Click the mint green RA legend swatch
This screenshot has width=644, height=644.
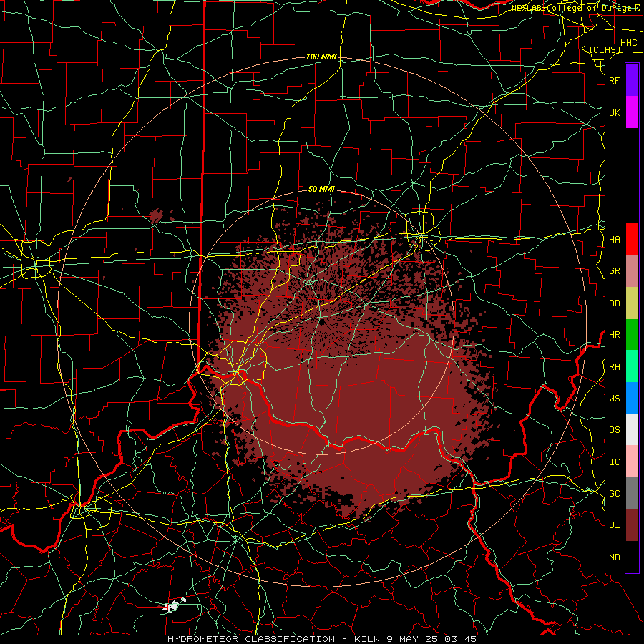[x=632, y=366]
